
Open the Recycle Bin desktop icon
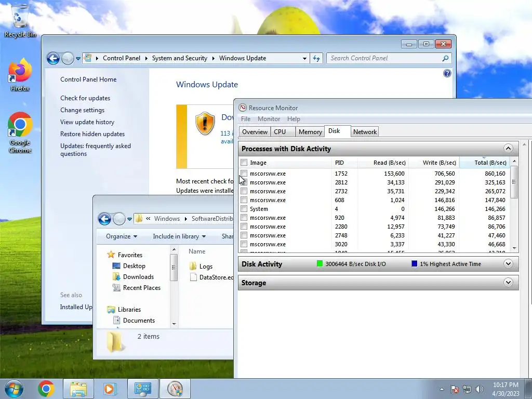click(20, 20)
